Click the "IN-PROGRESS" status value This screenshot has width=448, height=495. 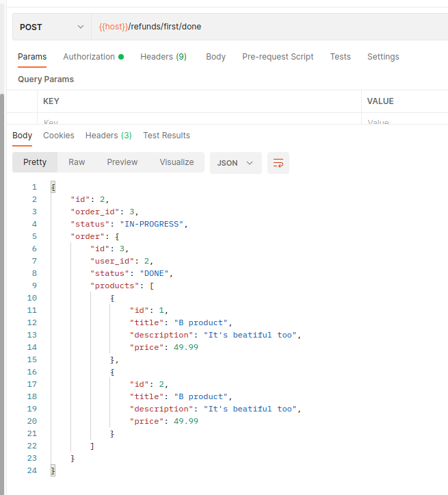click(152, 224)
